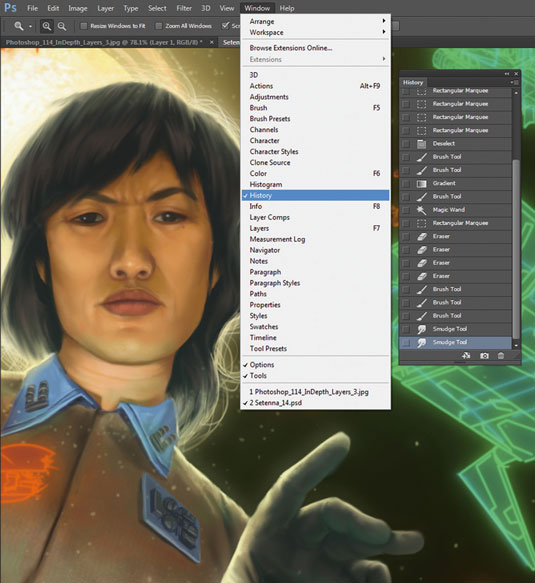This screenshot has width=535, height=583.
Task: Click the History panel tab
Action: pos(413,83)
